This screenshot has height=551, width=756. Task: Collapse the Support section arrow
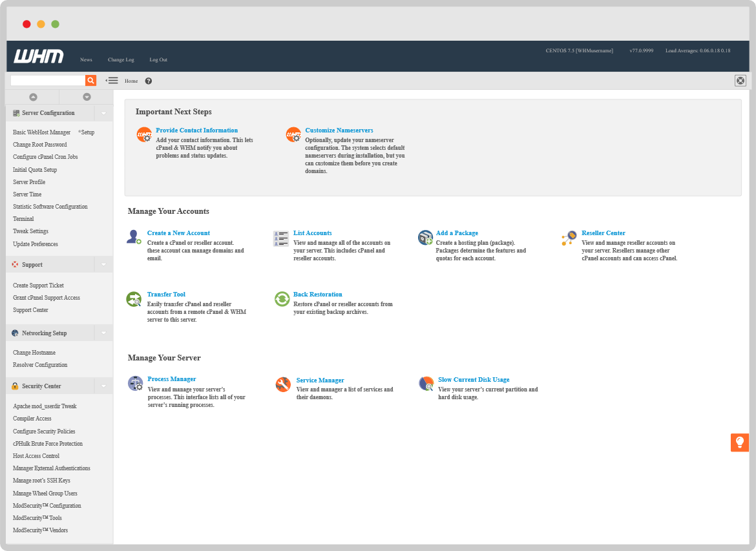pyautogui.click(x=103, y=265)
